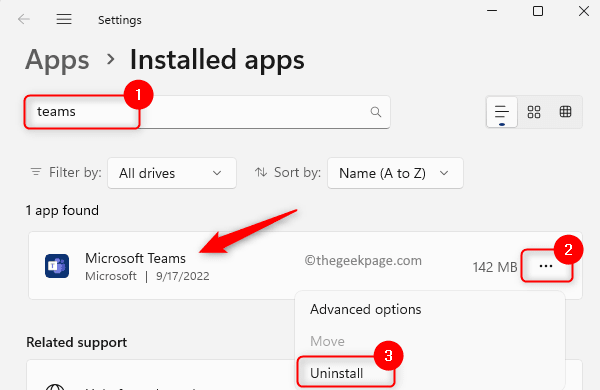Minimize the Settings window
Screen dimensions: 600x390
coord(492,11)
